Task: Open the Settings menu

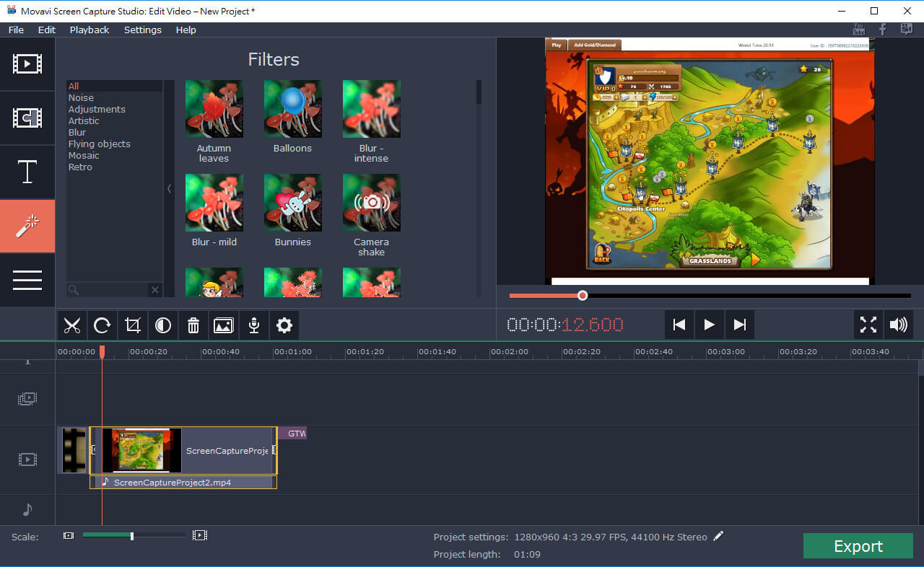Action: tap(142, 30)
